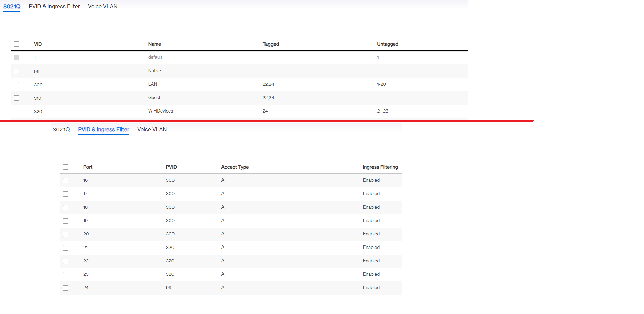Toggle select-all checkbox in Port table header
The image size is (644, 314).
click(66, 167)
